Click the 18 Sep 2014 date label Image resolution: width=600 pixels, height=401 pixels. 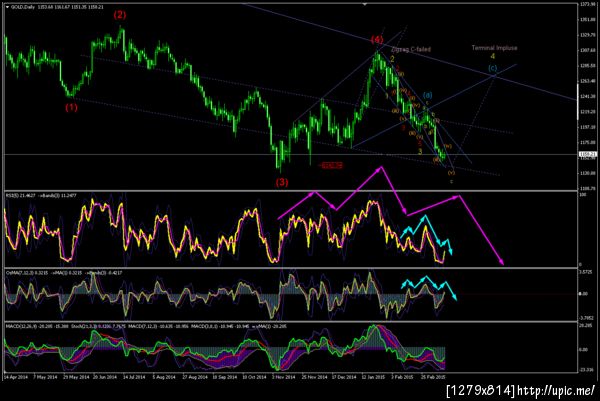tap(225, 377)
